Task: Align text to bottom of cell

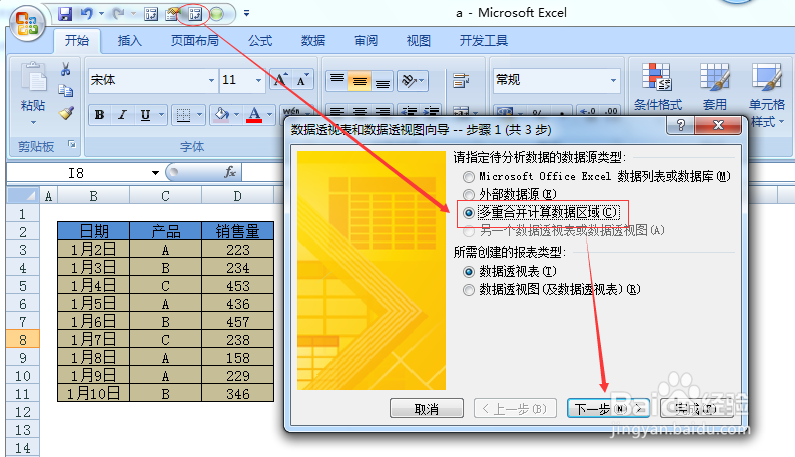Action: point(382,80)
